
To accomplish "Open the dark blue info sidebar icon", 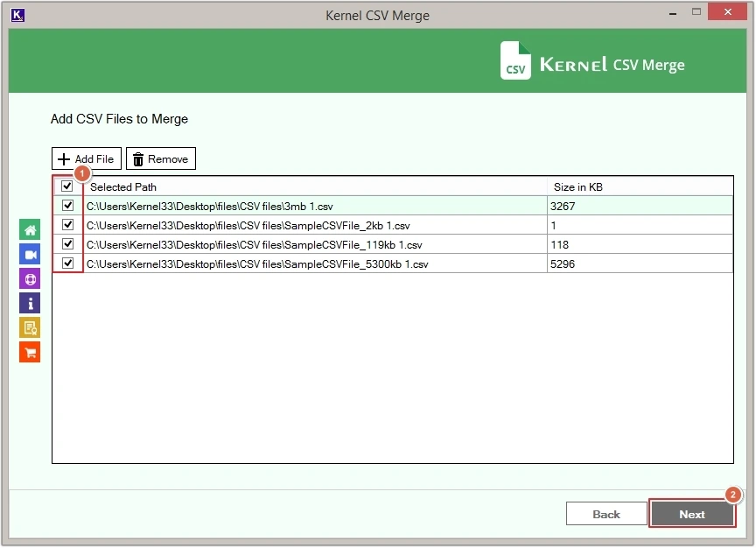I will (x=30, y=304).
